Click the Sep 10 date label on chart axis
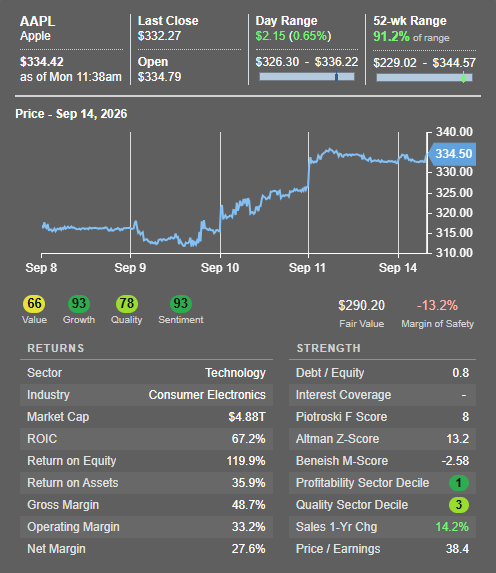The image size is (496, 573). click(x=220, y=268)
